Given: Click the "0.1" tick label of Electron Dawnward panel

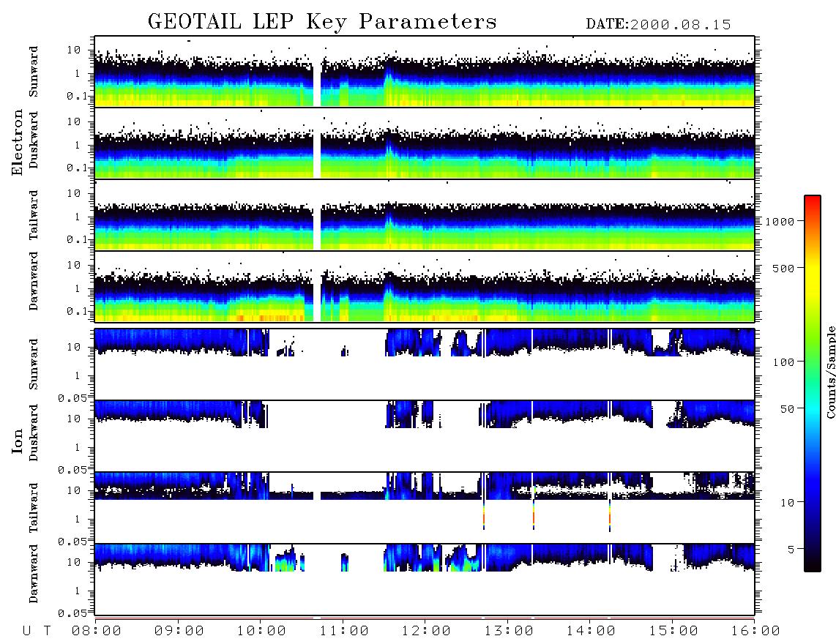Looking at the screenshot, I should click(77, 311).
